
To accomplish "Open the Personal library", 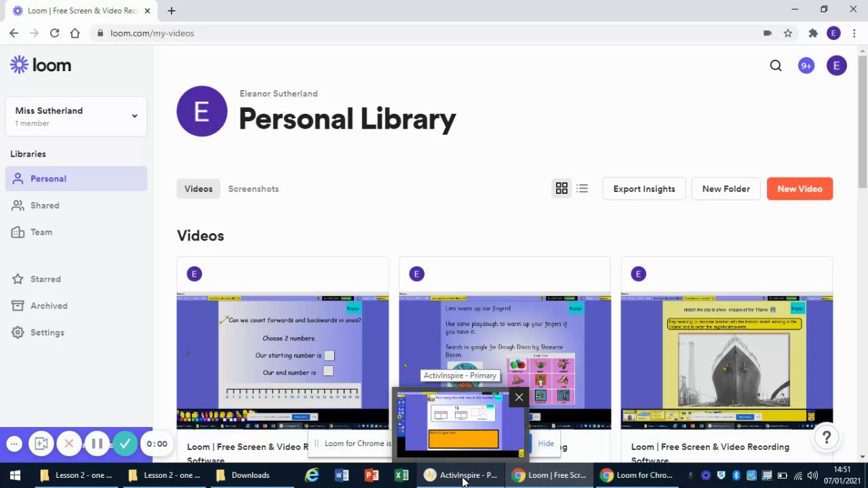I will click(x=76, y=178).
